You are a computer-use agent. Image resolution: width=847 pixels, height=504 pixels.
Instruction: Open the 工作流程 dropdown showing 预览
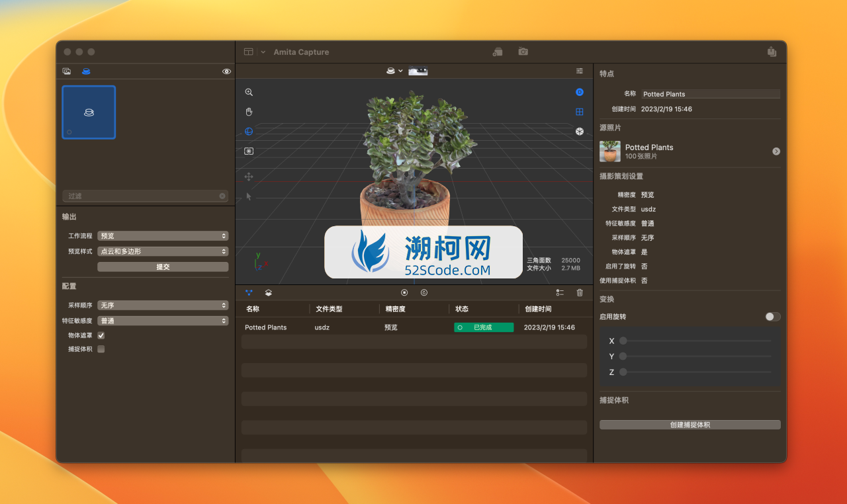(163, 235)
